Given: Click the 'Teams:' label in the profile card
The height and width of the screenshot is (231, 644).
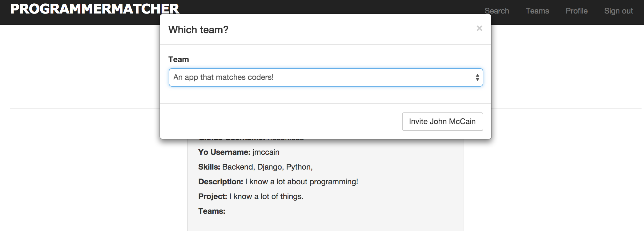Looking at the screenshot, I should 212,211.
